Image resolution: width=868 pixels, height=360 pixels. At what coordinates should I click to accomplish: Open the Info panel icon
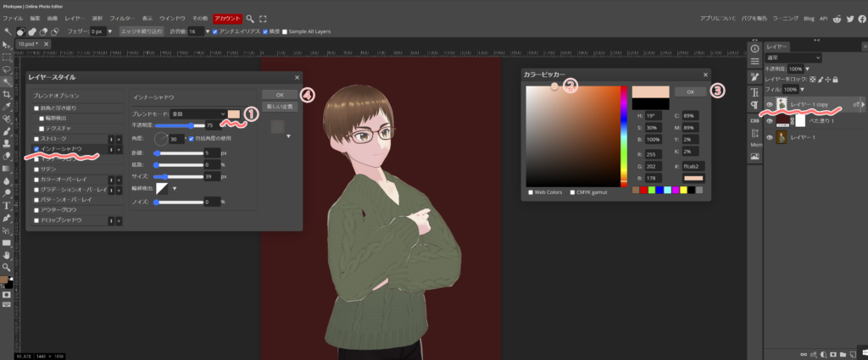[754, 48]
